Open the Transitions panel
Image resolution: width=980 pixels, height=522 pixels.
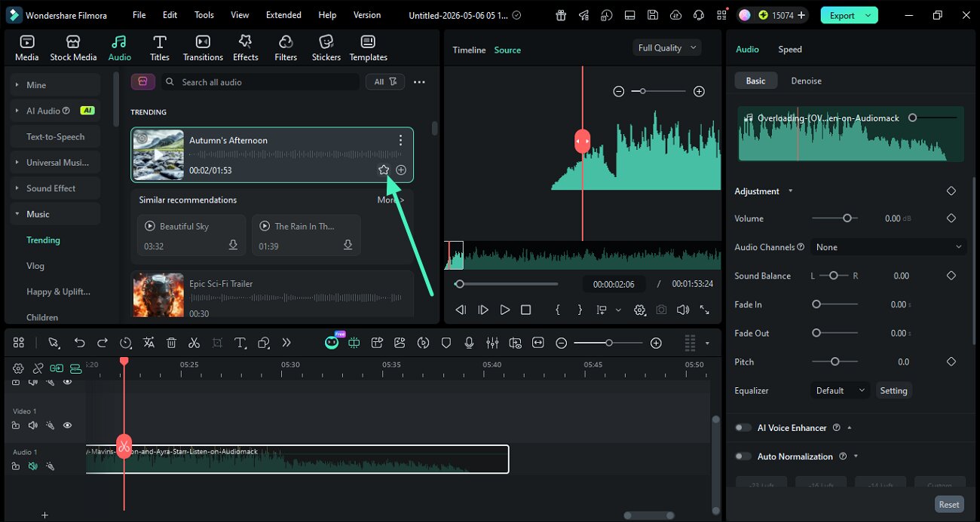click(203, 48)
